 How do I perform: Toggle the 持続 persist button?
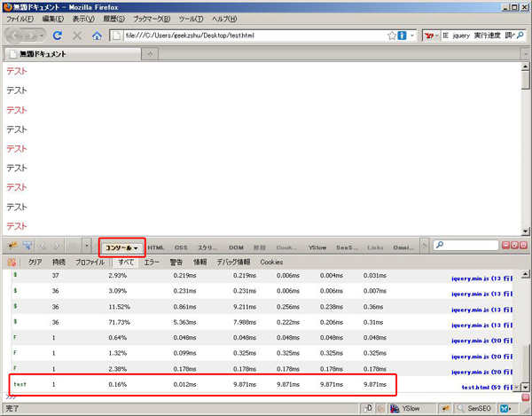[x=59, y=262]
